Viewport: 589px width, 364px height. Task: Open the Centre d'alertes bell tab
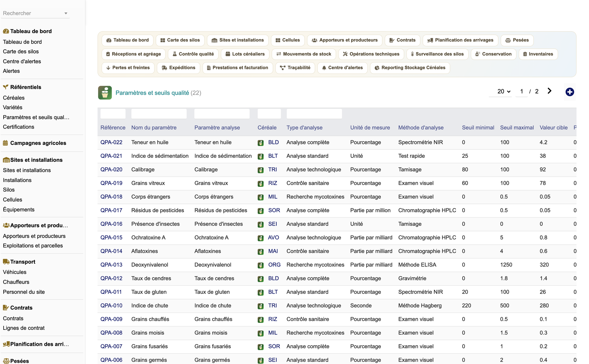click(x=342, y=68)
